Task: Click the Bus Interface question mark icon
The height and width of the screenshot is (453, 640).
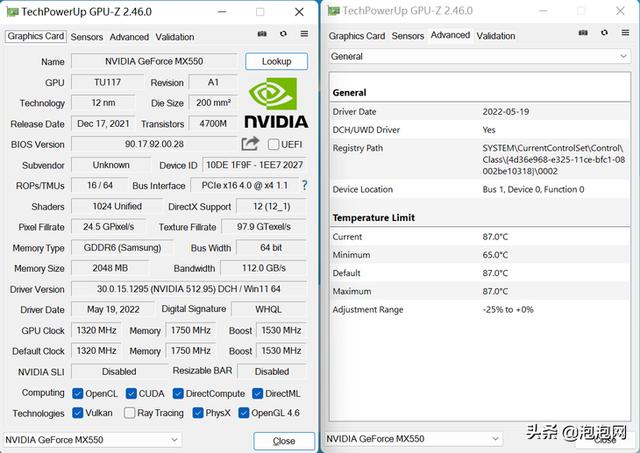Action: pos(304,186)
